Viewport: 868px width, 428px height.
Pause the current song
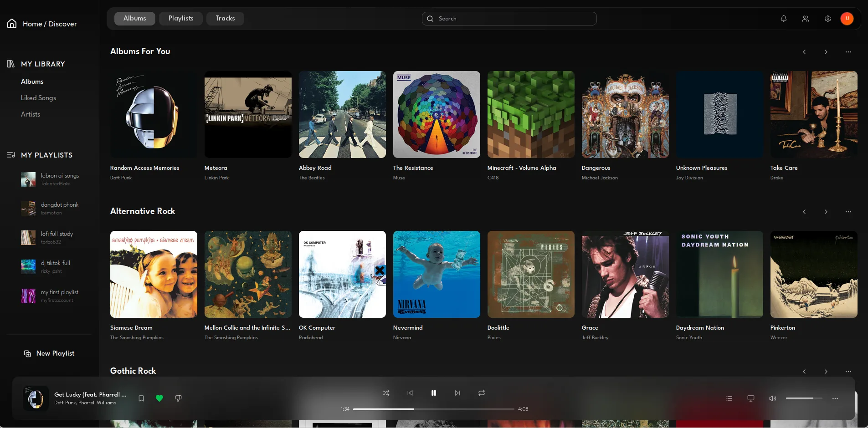coord(434,393)
